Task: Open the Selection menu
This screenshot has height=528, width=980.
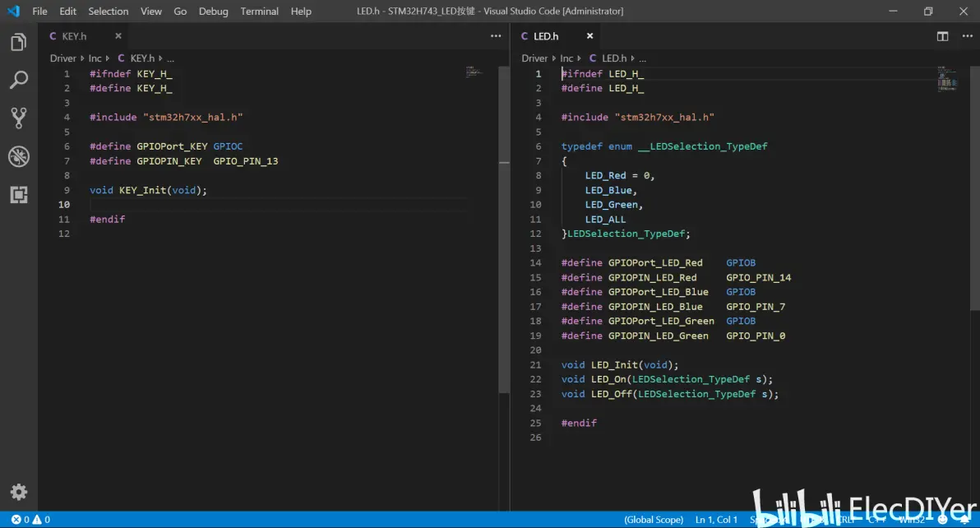Action: (x=109, y=12)
